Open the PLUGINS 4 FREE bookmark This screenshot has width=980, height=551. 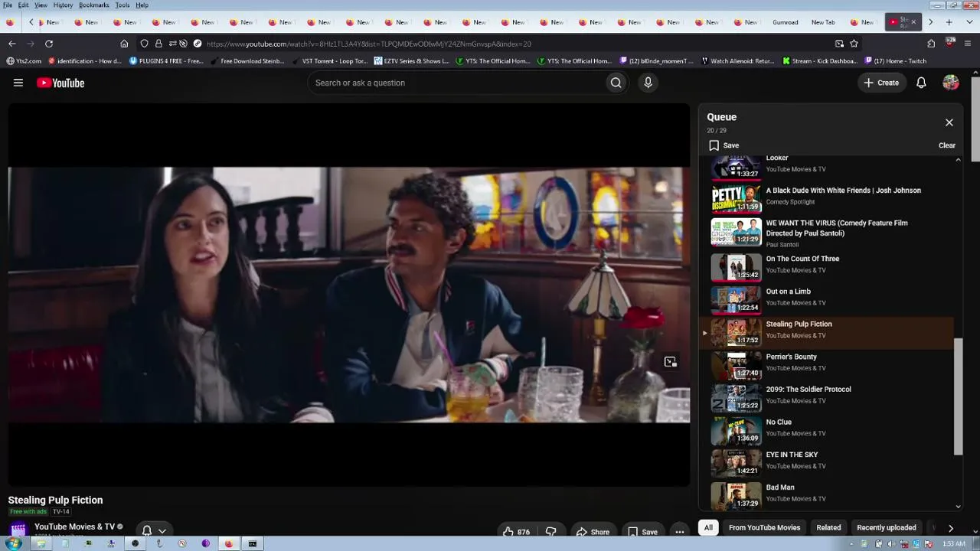(166, 61)
